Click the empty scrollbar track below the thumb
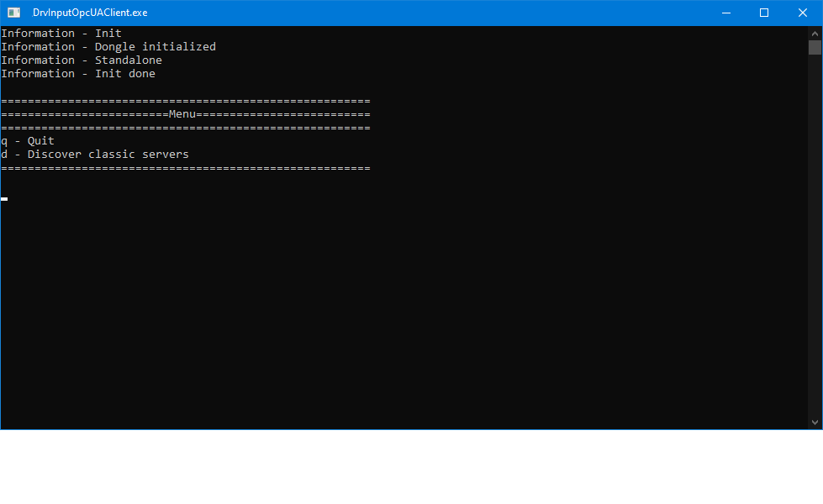Viewport: 823px width, 504px height. [815, 235]
